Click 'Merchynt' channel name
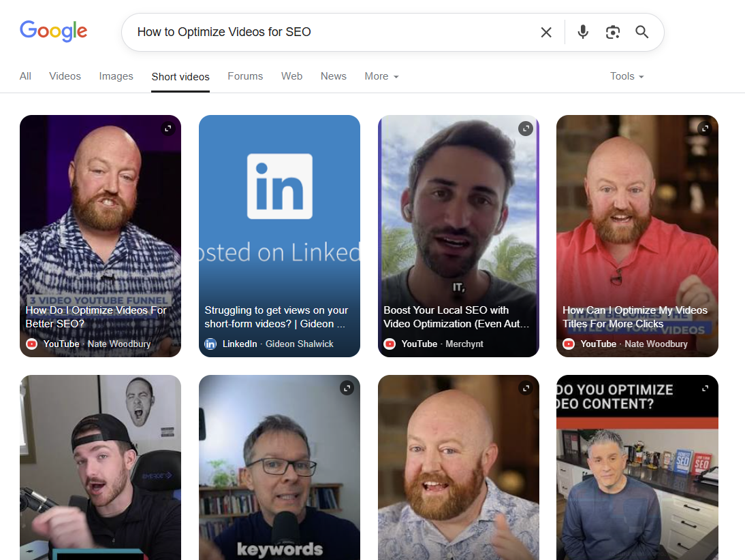Image resolution: width=745 pixels, height=560 pixels. (x=464, y=344)
